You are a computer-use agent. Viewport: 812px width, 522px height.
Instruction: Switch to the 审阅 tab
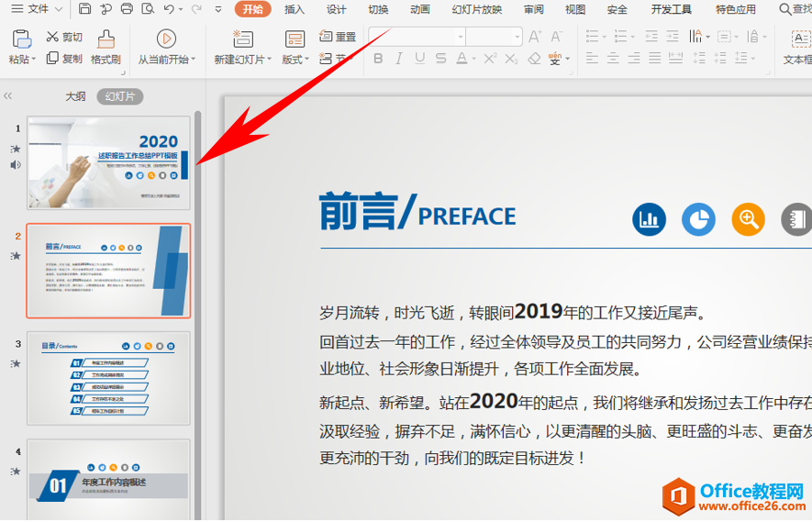click(x=533, y=9)
